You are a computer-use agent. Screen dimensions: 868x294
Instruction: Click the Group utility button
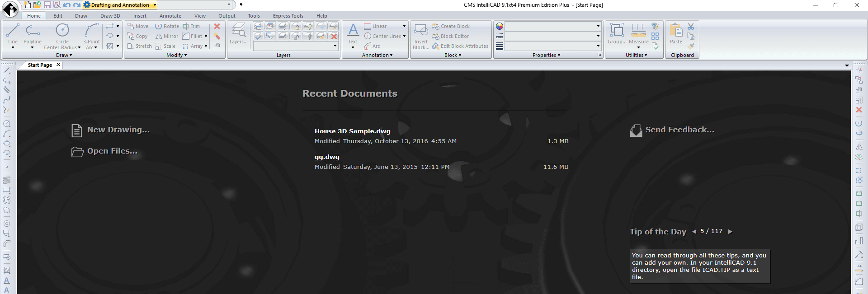[x=617, y=34]
